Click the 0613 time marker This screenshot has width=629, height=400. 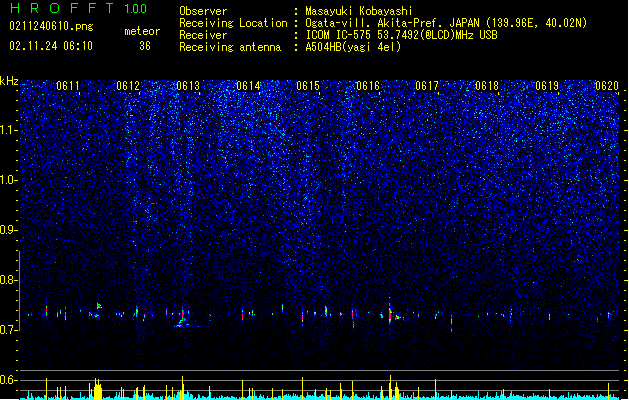188,86
